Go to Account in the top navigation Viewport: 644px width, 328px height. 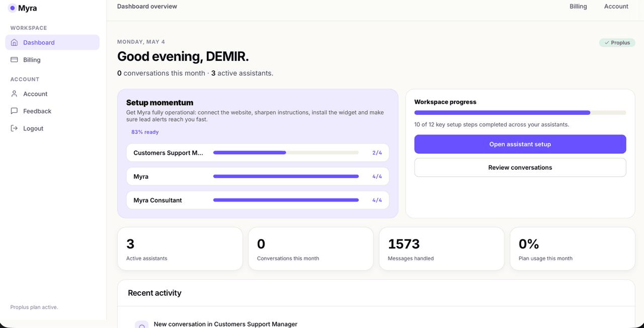(x=616, y=6)
